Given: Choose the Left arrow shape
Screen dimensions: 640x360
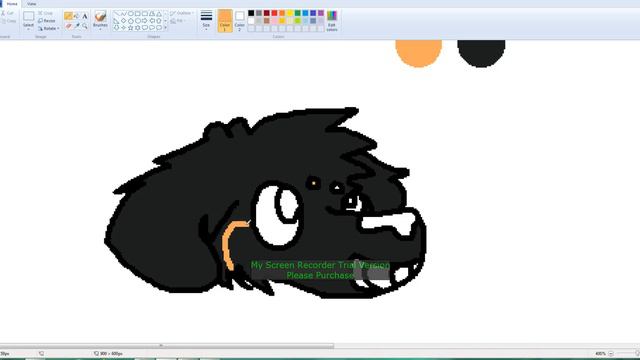Looking at the screenshot, I should 151,20.
